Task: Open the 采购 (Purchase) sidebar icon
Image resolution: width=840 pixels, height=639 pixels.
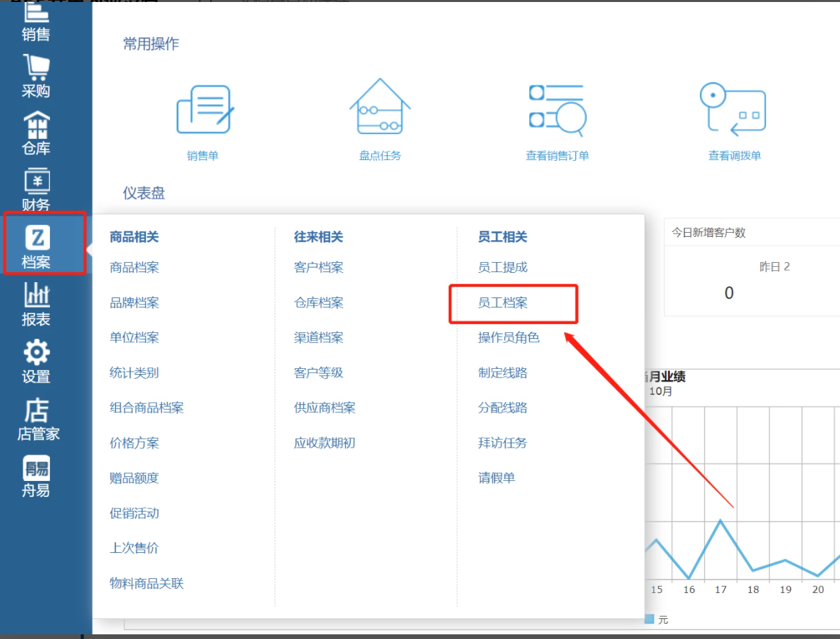Action: [x=36, y=76]
